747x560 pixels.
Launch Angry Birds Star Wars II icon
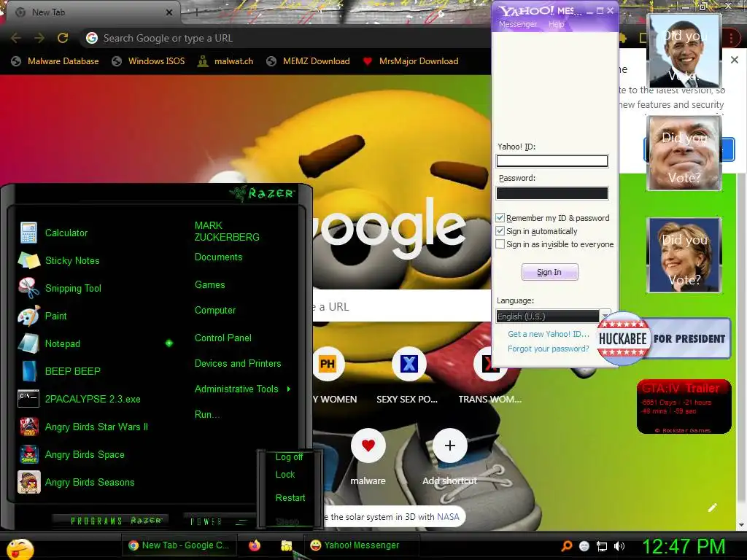pyautogui.click(x=28, y=427)
